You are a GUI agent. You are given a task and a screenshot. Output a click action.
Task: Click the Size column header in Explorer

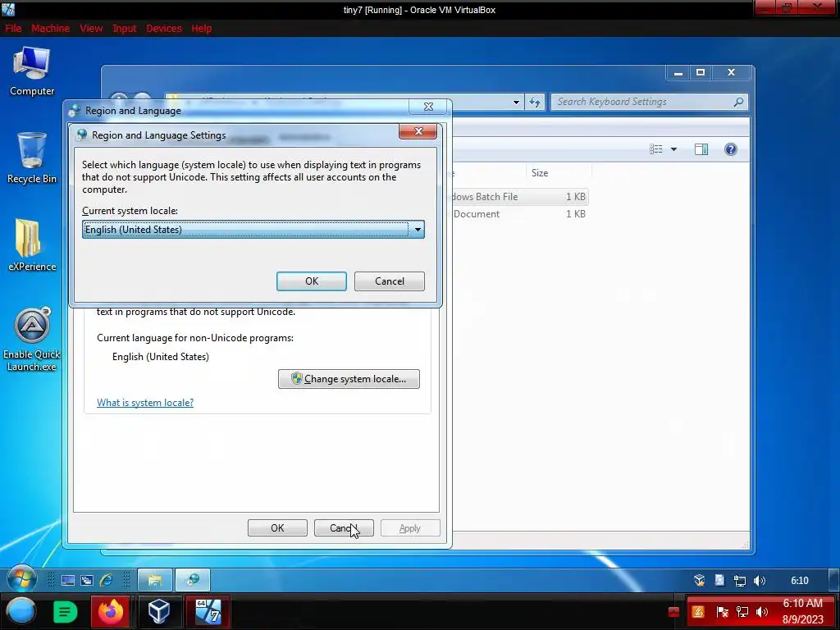click(x=558, y=173)
